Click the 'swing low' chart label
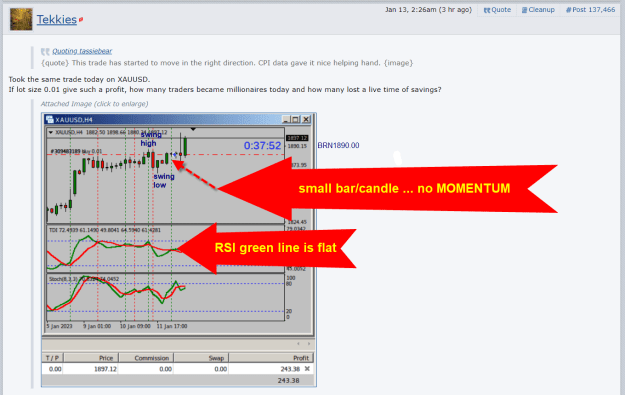625x395 pixels. 163,181
